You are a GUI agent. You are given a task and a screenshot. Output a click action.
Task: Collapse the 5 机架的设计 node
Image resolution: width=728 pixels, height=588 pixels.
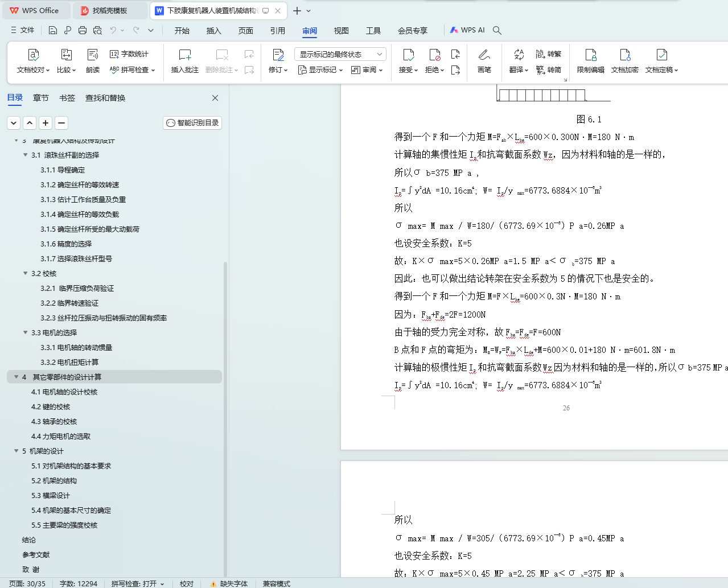(x=16, y=451)
